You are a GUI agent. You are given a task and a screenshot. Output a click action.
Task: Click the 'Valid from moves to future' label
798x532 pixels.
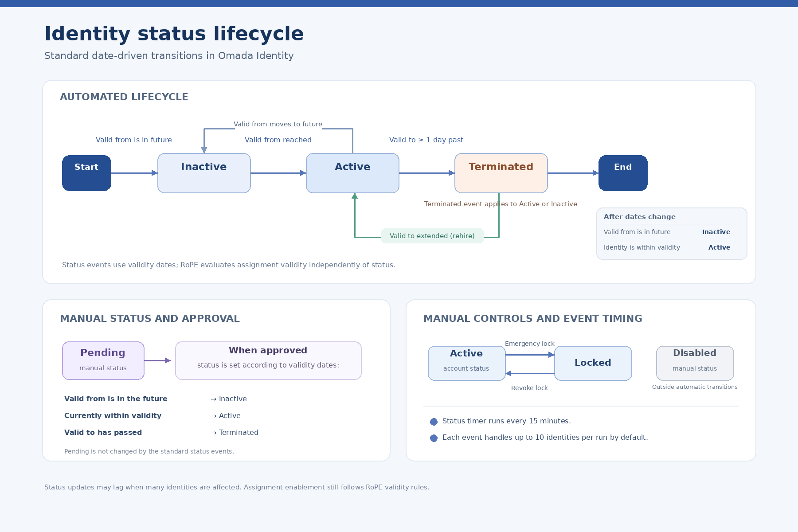(278, 124)
